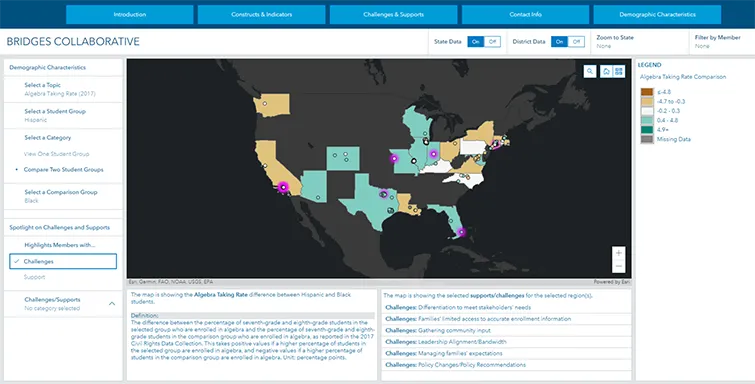Select the Challenges highlight option
The image size is (755, 384).
tap(63, 261)
